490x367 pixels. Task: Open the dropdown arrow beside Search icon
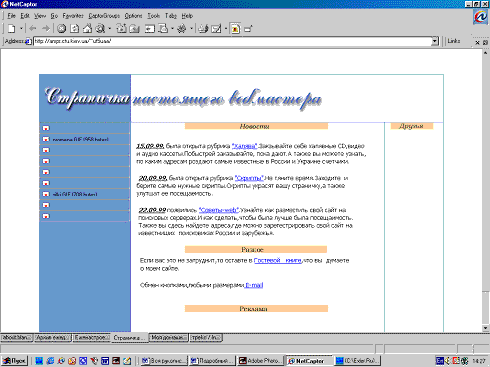point(109,29)
